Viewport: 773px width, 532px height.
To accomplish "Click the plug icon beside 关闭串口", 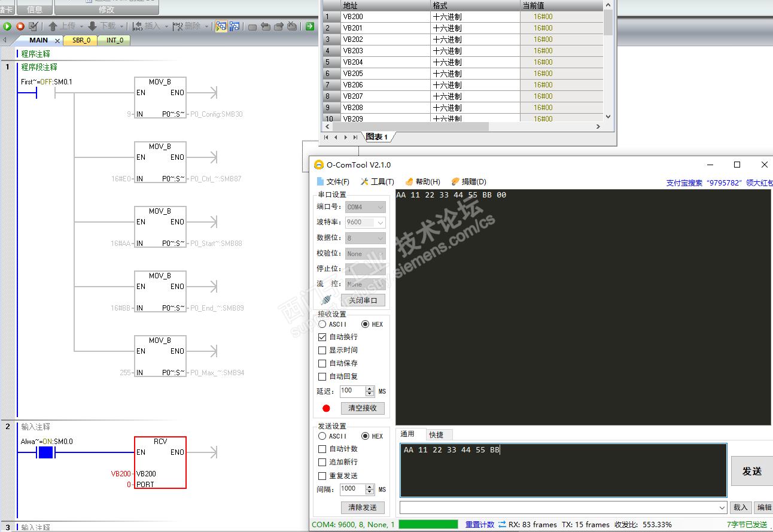I will pos(326,300).
